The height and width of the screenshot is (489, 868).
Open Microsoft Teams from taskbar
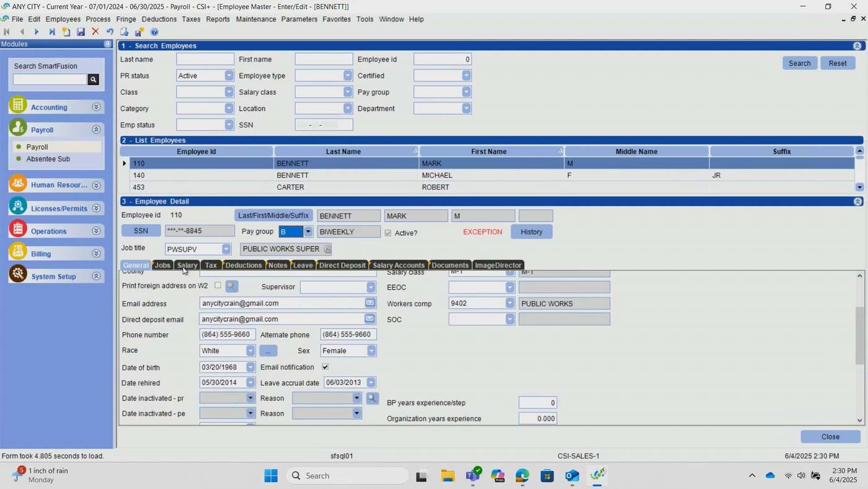[x=473, y=475]
